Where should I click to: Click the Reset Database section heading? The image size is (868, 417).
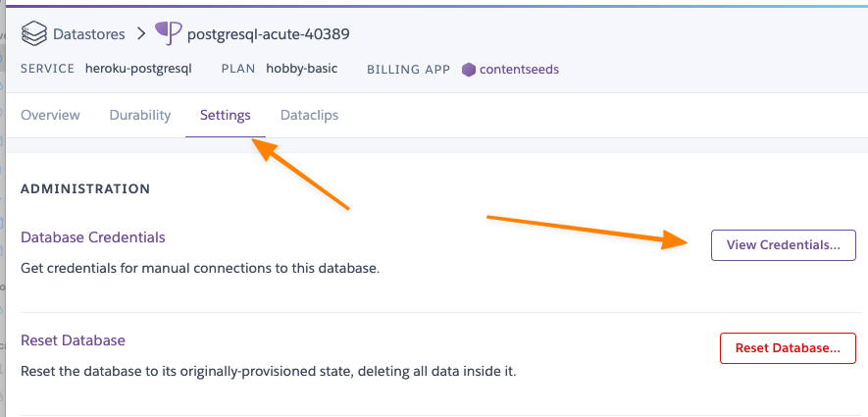pos(74,340)
